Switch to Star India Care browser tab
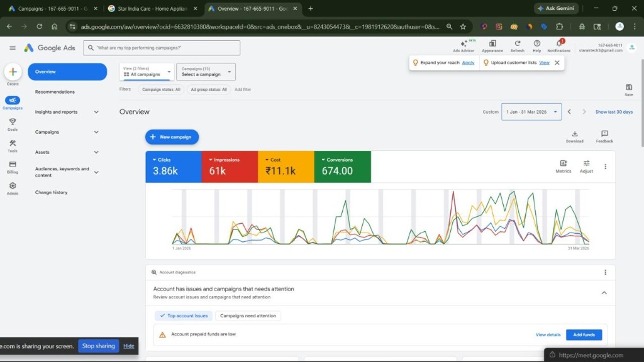This screenshot has height=362, width=644. pyautogui.click(x=151, y=9)
